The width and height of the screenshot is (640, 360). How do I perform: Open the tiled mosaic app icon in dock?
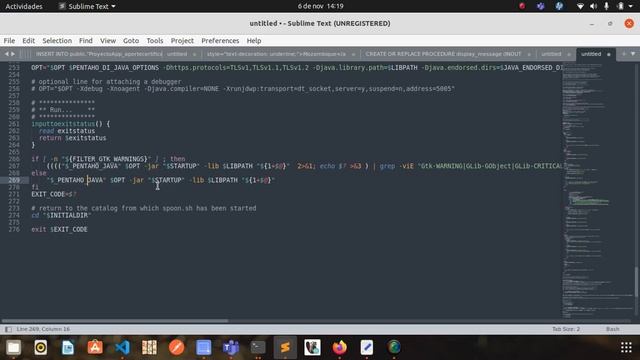[x=149, y=347]
